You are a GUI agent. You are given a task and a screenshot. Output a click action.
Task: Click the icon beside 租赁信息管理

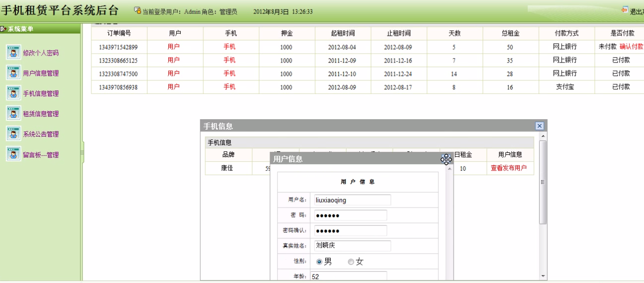(x=13, y=114)
